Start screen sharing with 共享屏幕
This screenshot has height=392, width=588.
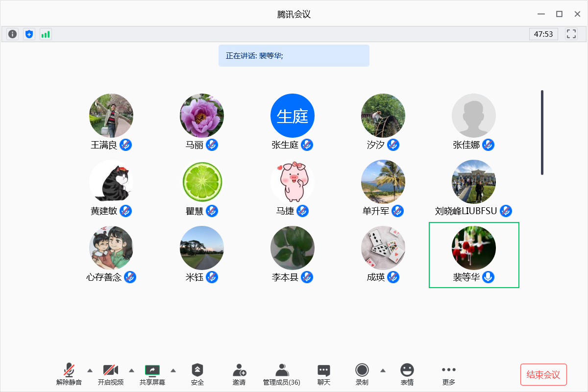152,375
